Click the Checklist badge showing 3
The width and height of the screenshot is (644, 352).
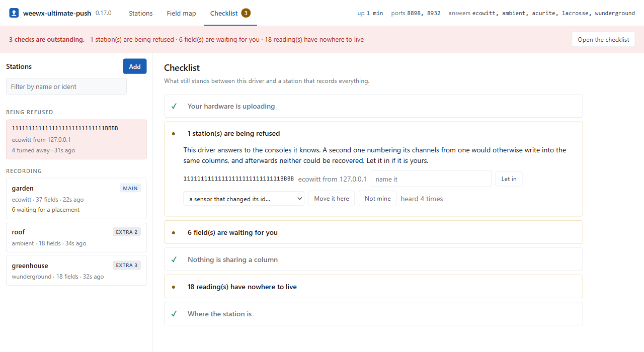(x=246, y=13)
